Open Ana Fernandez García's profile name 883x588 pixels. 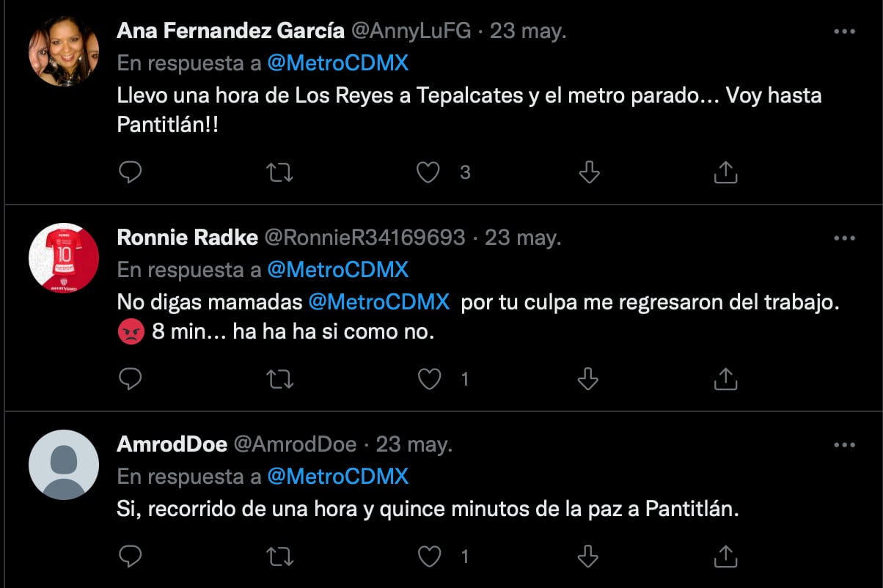230,32
